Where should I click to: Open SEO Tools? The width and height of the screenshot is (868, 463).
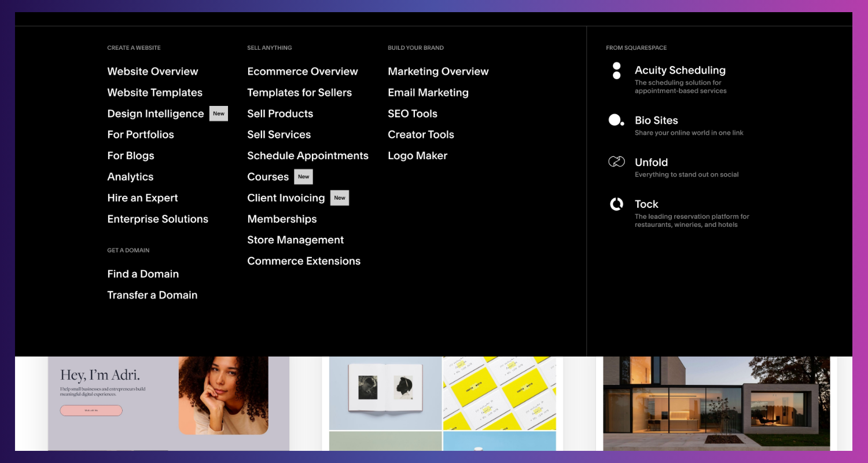click(x=413, y=113)
